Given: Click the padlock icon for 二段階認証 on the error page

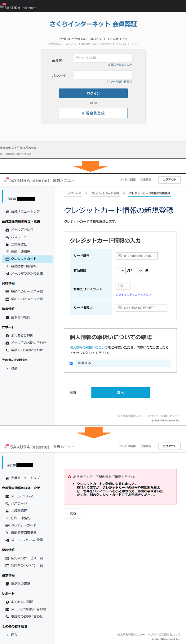Looking at the screenshot, I should tap(7, 511).
